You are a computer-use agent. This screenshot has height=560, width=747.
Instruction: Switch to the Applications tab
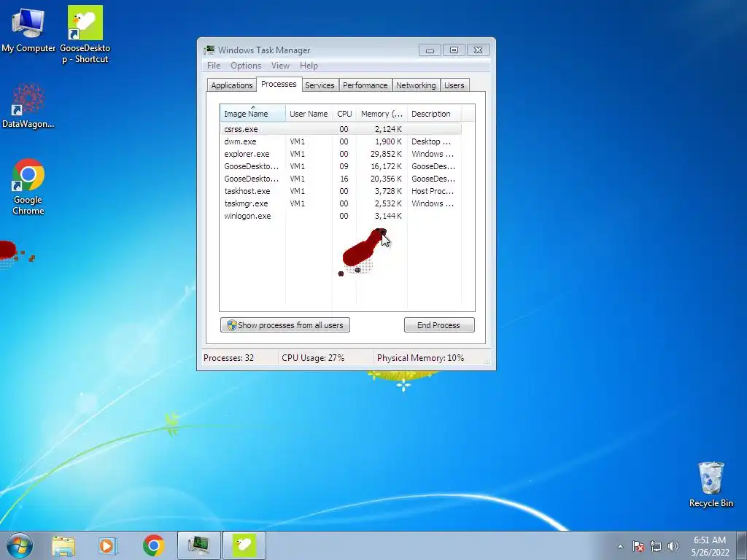[231, 85]
